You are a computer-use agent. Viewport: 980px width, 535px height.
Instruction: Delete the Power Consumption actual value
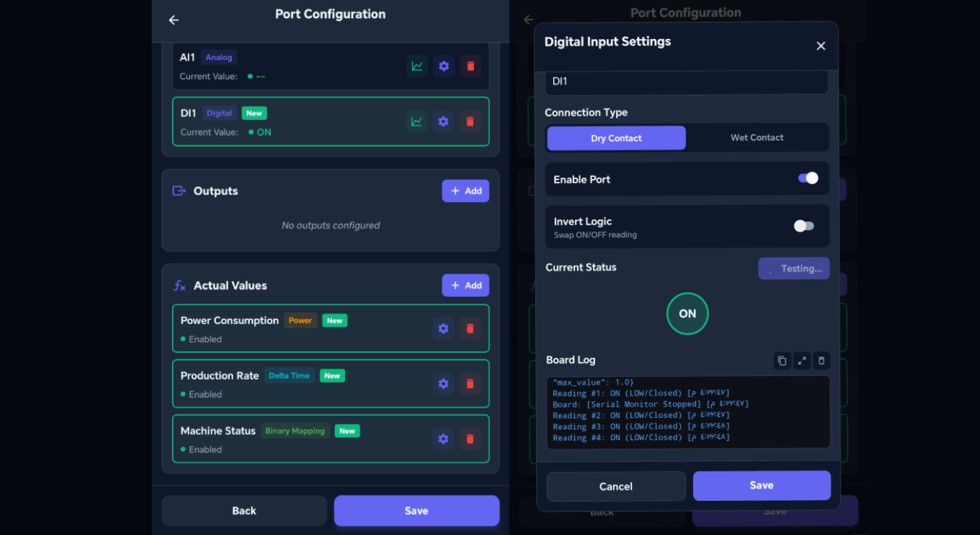pos(470,329)
